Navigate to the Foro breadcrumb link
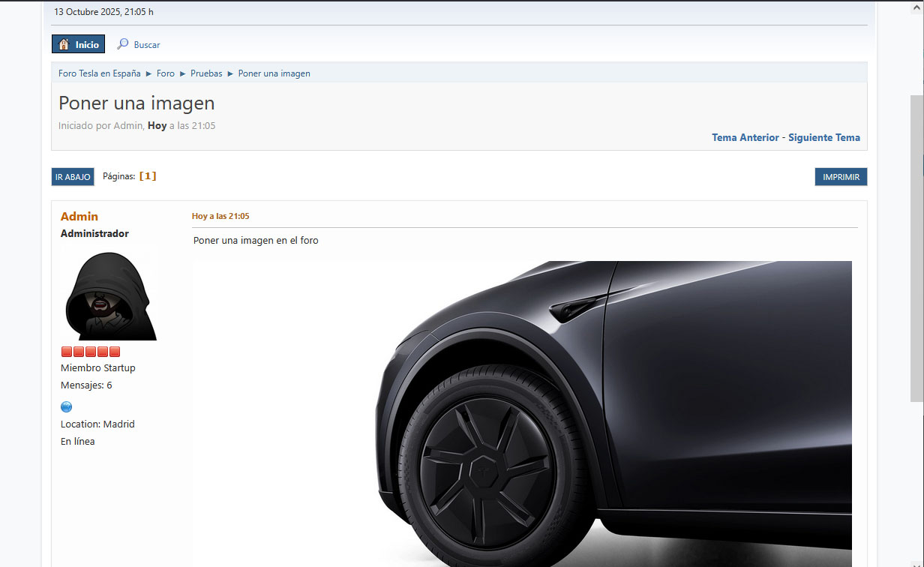924x567 pixels. pyautogui.click(x=166, y=73)
